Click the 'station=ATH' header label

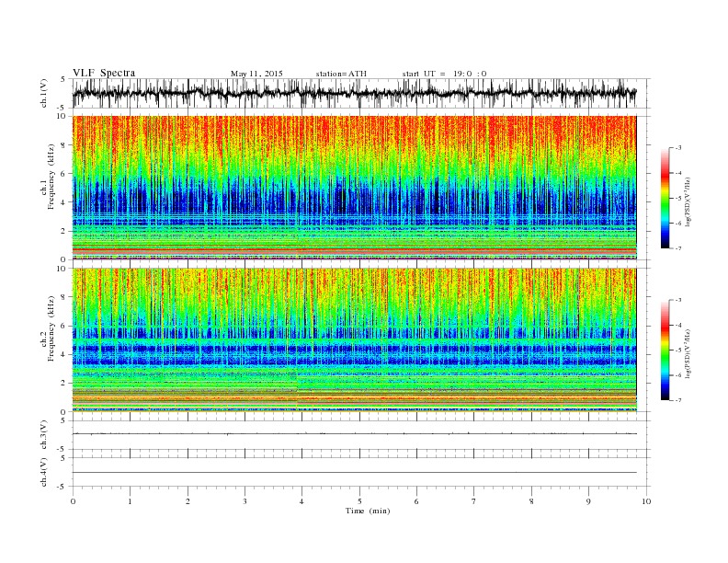pos(341,74)
